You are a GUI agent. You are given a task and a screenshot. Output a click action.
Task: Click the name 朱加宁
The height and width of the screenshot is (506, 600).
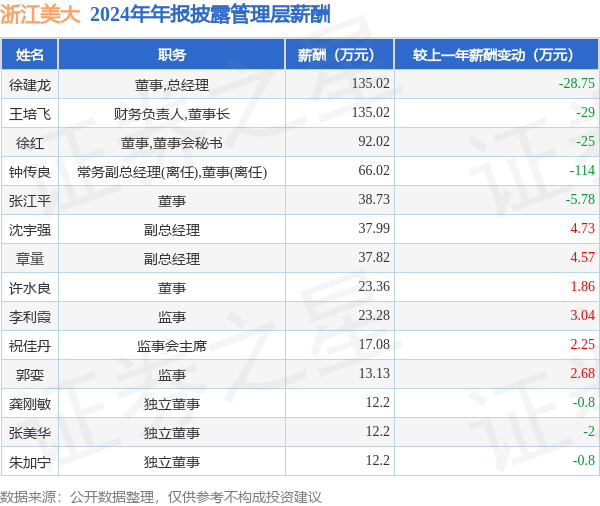click(x=29, y=462)
